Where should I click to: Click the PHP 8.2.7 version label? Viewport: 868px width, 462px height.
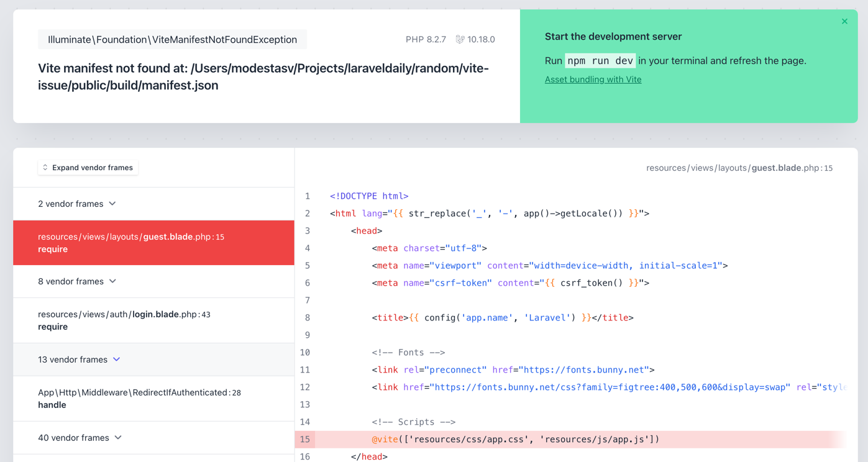(x=426, y=40)
